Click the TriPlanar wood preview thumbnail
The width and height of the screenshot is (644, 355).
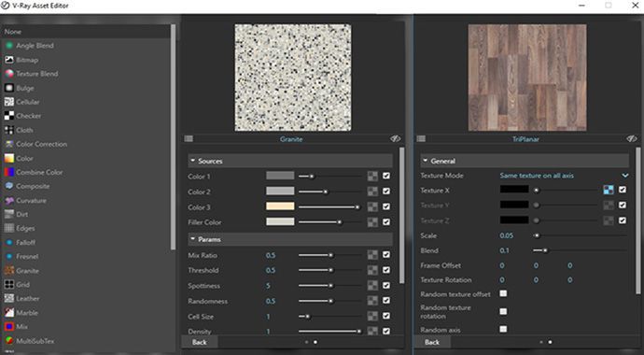(527, 78)
